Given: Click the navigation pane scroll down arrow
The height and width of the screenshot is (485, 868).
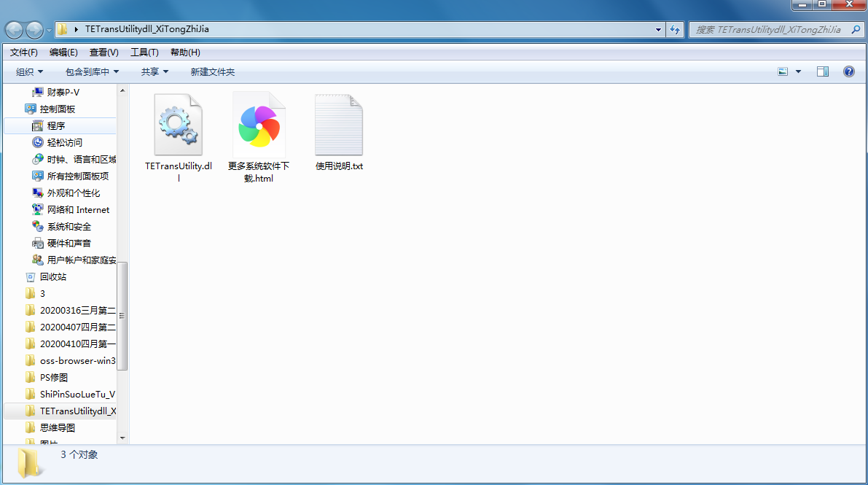Looking at the screenshot, I should pyautogui.click(x=122, y=438).
